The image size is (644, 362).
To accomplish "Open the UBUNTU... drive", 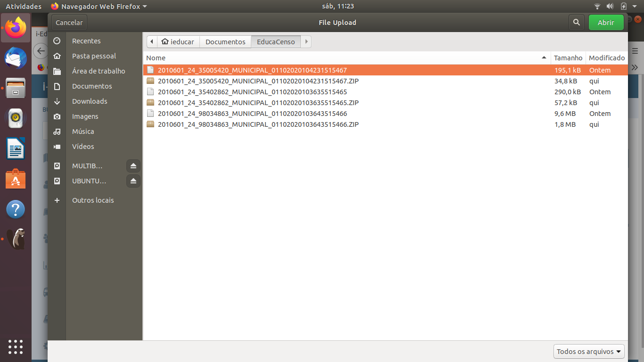I will coord(89,181).
